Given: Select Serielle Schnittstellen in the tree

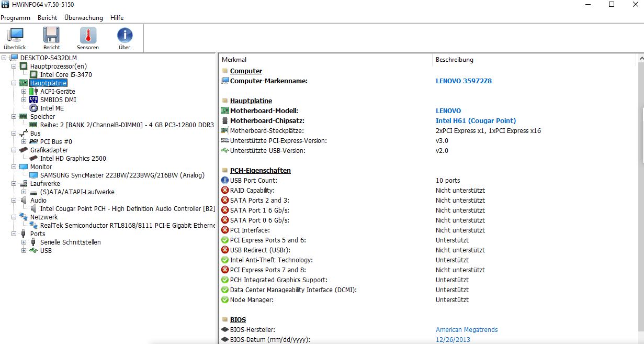Looking at the screenshot, I should pos(70,242).
